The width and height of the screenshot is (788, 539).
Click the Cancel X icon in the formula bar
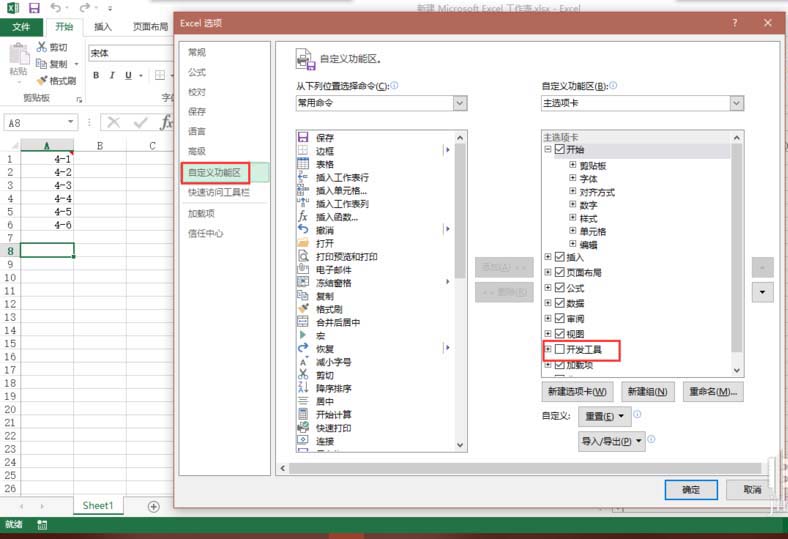(114, 122)
